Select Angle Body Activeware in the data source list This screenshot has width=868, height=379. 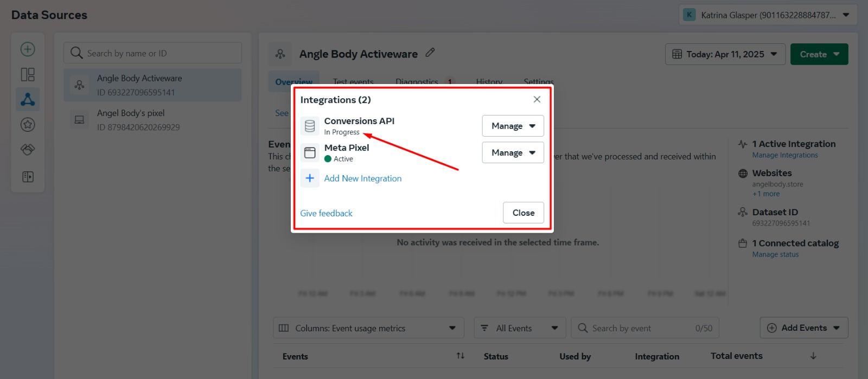pyautogui.click(x=152, y=85)
